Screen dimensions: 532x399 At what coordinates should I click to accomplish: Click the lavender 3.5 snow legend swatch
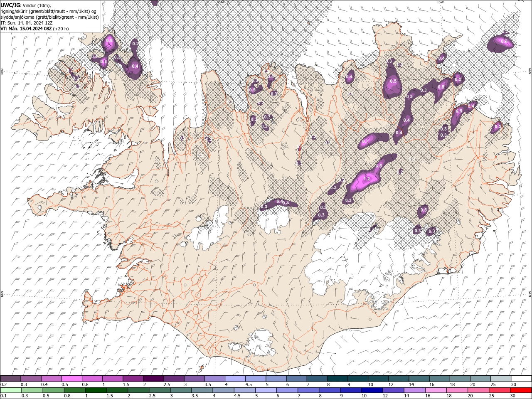click(x=214, y=379)
